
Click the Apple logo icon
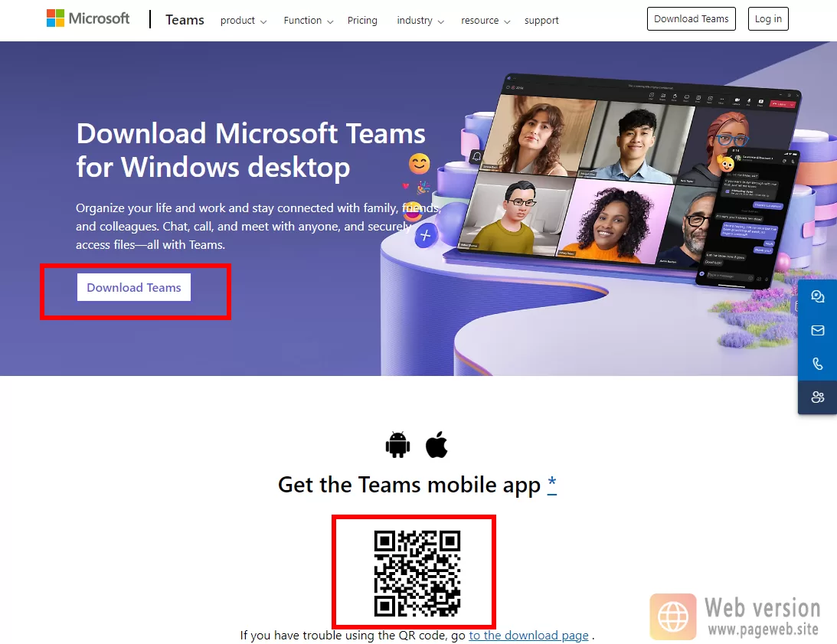click(436, 444)
